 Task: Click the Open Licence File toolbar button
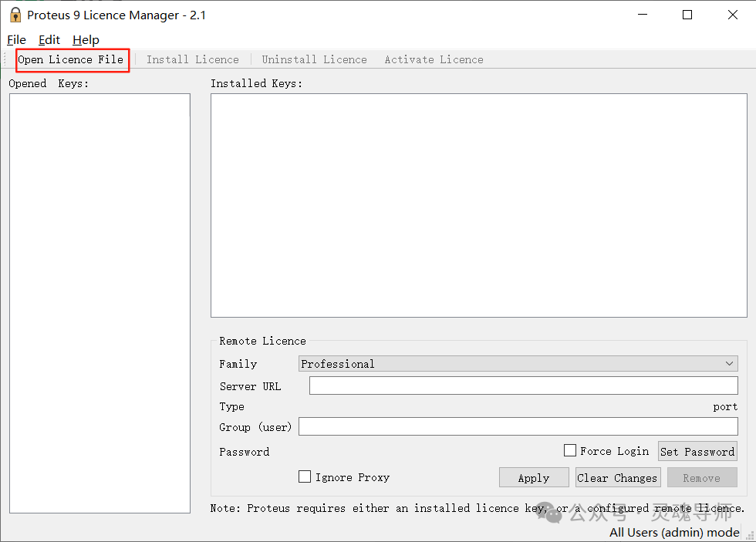coord(72,59)
